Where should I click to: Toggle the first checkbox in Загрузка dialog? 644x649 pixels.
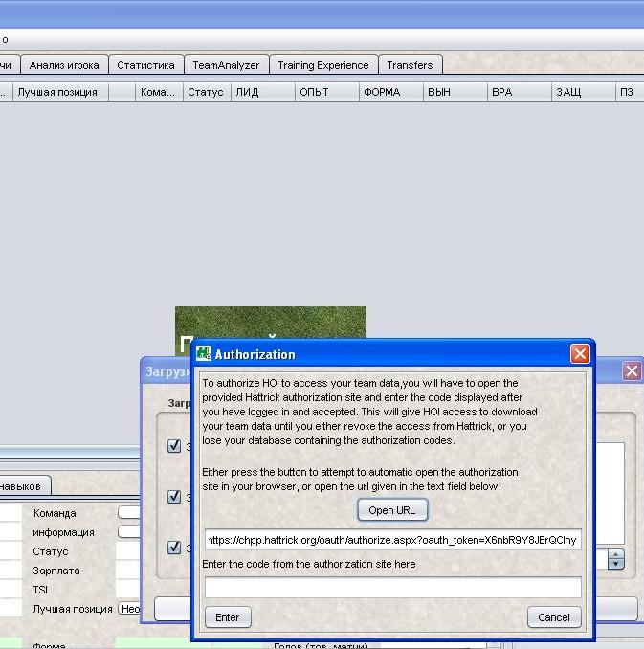point(174,446)
